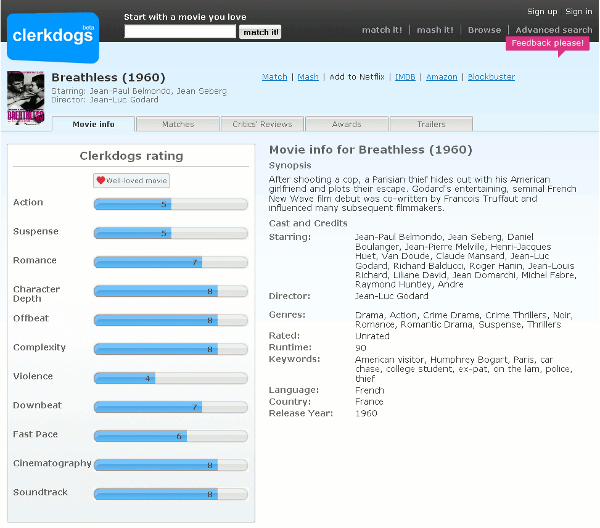Click the clerkdogs beta logo
This screenshot has width=600, height=528.
[53, 37]
